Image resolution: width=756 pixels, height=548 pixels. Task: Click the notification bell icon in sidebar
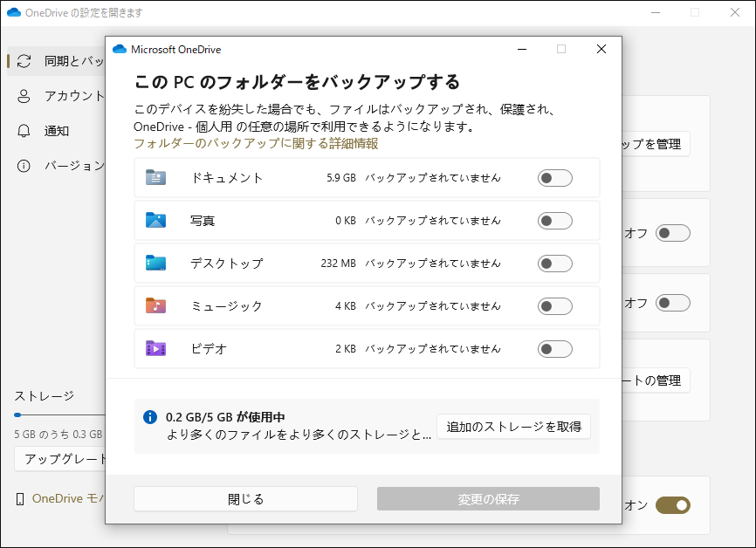[24, 131]
